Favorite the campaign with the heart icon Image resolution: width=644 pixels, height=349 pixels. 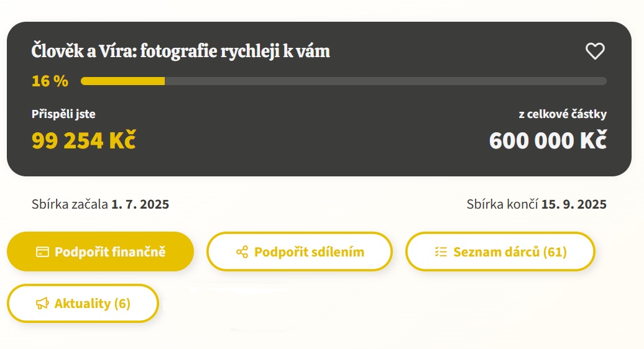tap(595, 52)
